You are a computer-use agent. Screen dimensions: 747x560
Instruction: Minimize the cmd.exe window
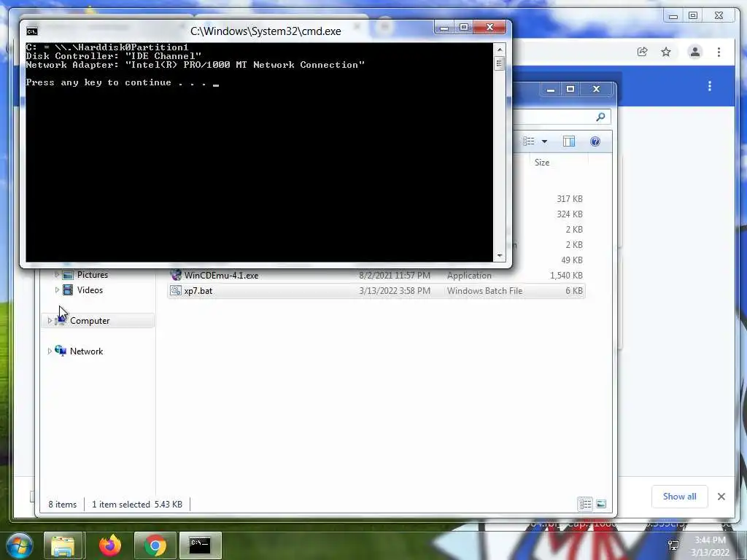444,28
